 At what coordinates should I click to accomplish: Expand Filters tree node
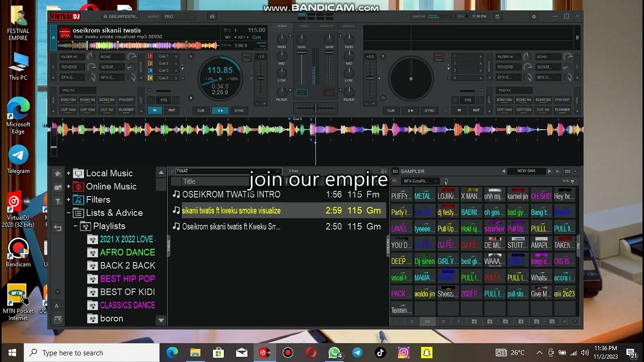tap(68, 200)
